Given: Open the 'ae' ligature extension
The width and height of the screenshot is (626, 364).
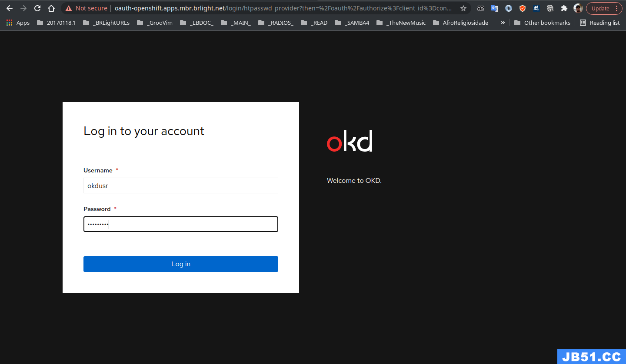Looking at the screenshot, I should point(481,8).
